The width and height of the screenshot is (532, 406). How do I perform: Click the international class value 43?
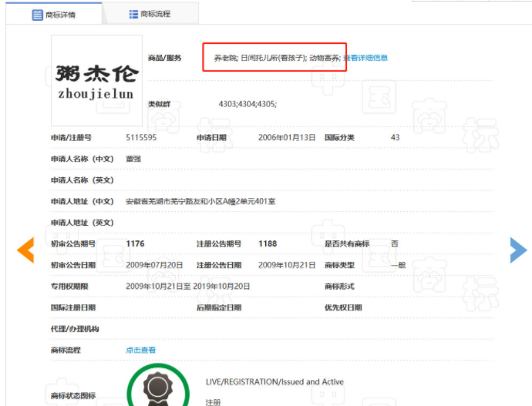point(395,137)
